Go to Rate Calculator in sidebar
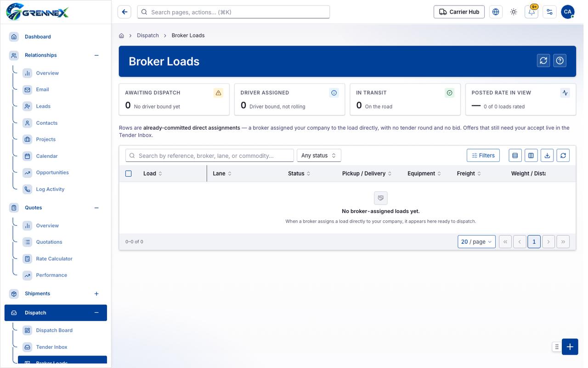588x368 pixels. click(x=54, y=259)
